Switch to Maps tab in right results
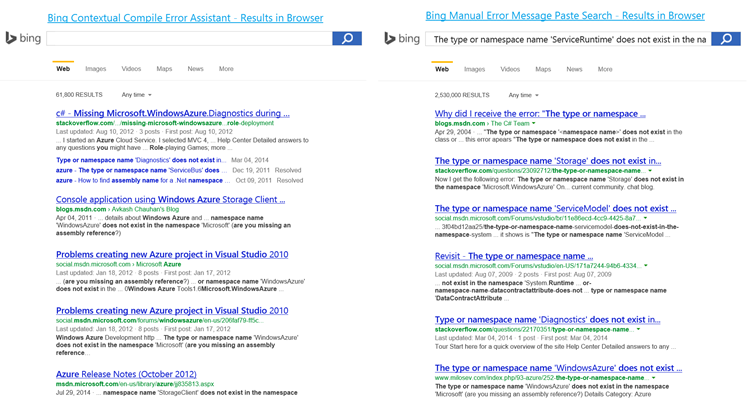750x408 pixels. [x=543, y=69]
